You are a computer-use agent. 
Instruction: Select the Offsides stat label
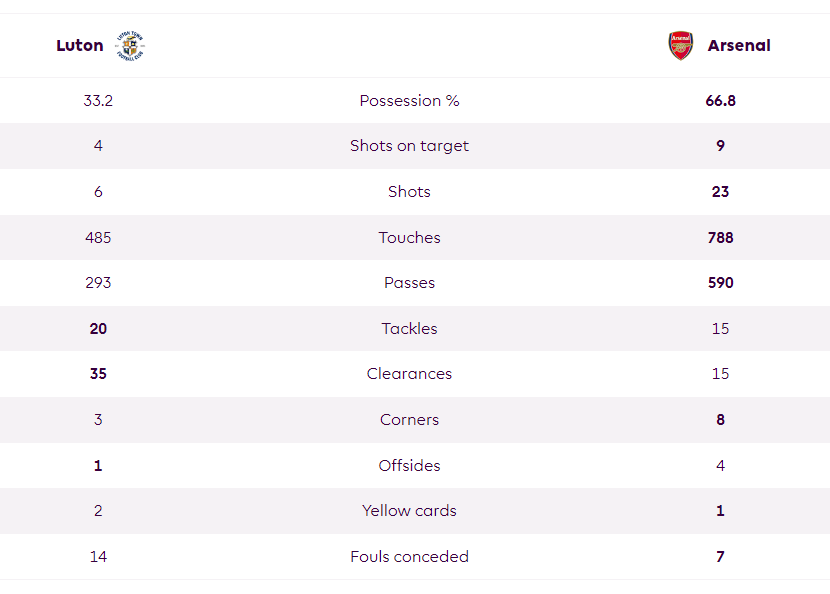409,465
